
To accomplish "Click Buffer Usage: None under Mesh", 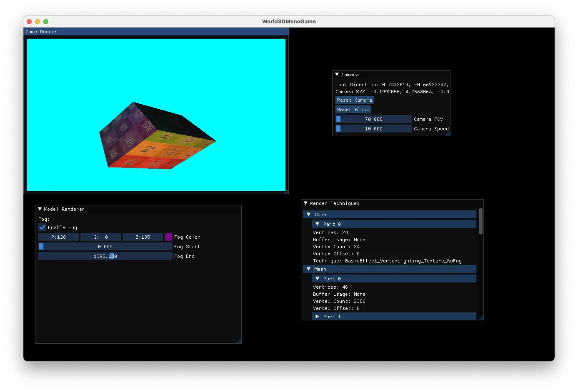I will pyautogui.click(x=339, y=294).
